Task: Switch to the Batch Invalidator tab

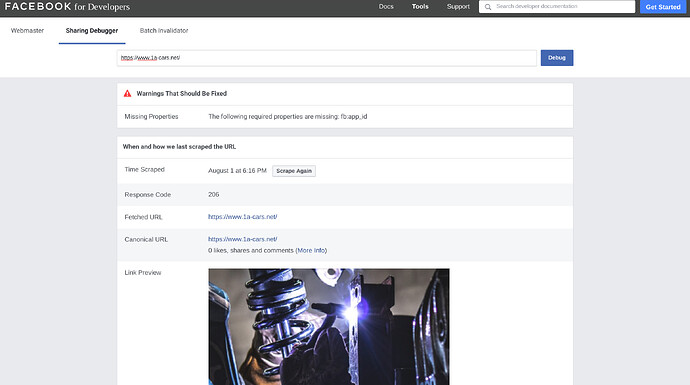Action: pyautogui.click(x=164, y=30)
